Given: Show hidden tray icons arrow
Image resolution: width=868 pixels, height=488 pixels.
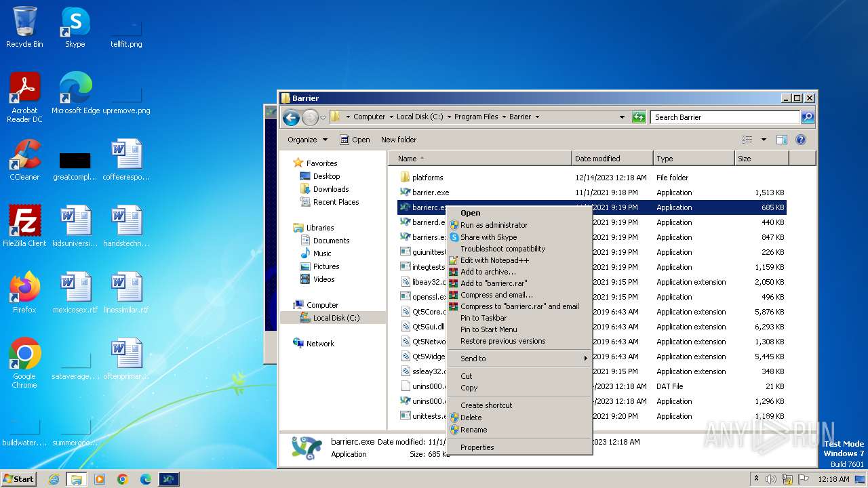Looking at the screenshot, I should point(756,479).
